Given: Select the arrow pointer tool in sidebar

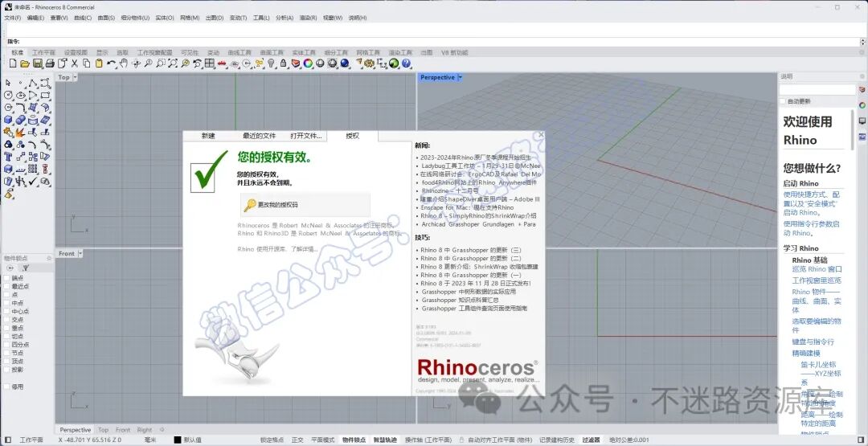Looking at the screenshot, I should pos(8,83).
